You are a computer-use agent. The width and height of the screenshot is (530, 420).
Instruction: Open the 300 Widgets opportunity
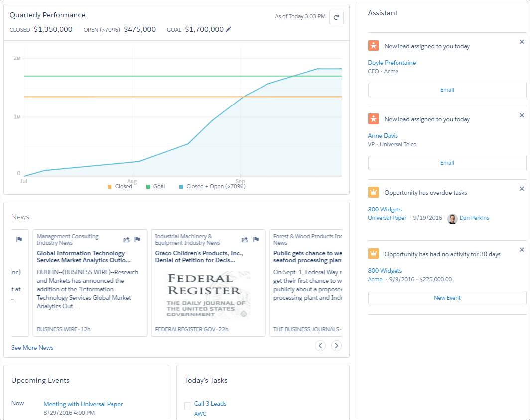(x=385, y=209)
